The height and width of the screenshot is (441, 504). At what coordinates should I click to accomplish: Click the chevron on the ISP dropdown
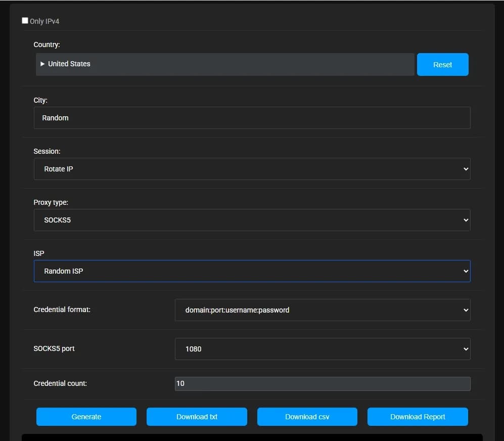(x=466, y=271)
